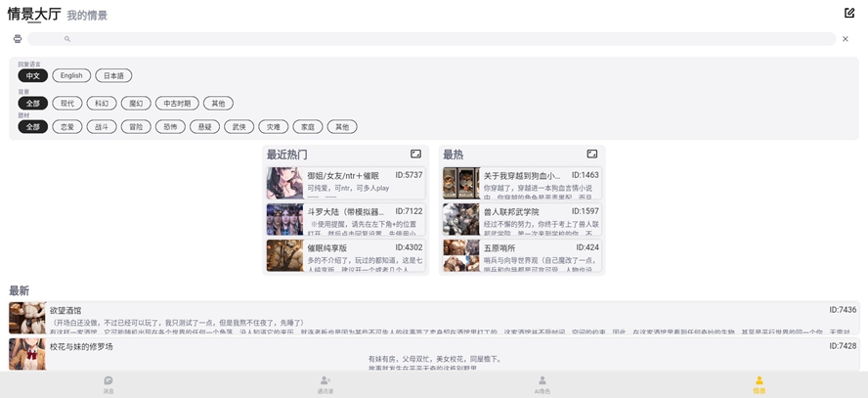Filter background by 科幻

click(x=102, y=103)
